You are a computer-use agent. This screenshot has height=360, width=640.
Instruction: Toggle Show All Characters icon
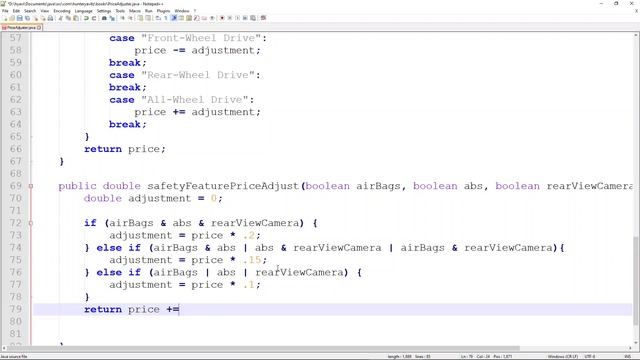tap(166, 18)
